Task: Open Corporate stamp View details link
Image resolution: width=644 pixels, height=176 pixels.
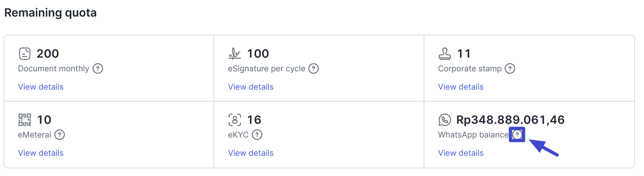Action: pyautogui.click(x=461, y=87)
